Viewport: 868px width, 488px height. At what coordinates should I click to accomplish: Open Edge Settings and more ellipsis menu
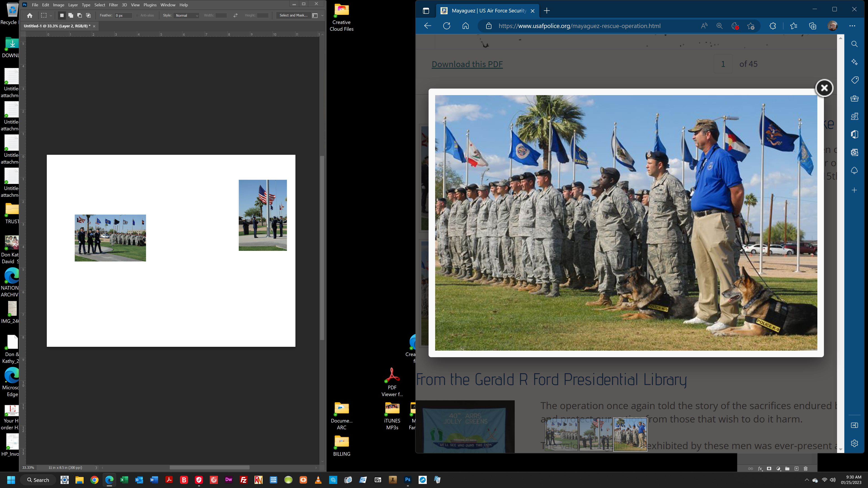tap(852, 26)
